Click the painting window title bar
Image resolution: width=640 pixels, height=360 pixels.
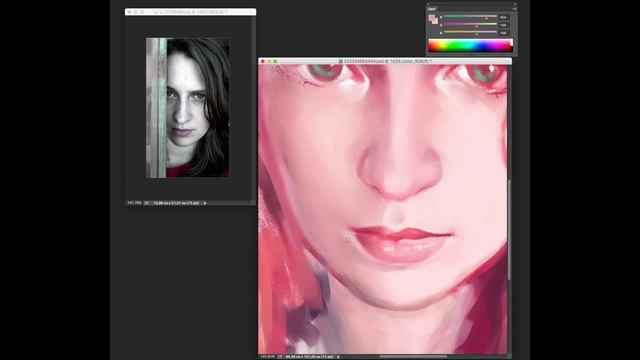coord(385,61)
